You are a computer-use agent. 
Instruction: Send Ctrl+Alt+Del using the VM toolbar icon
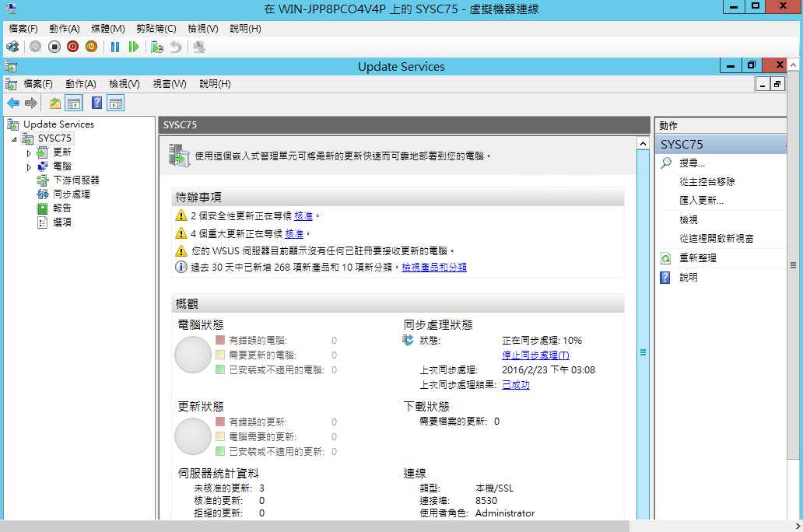(x=12, y=47)
